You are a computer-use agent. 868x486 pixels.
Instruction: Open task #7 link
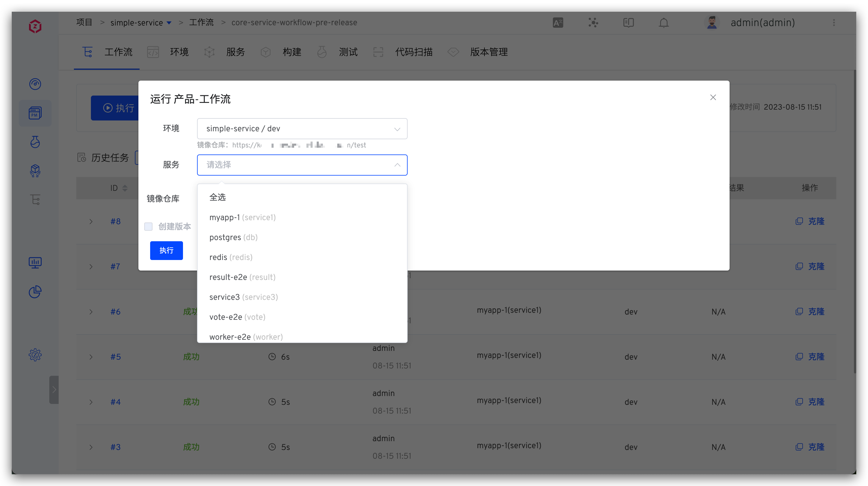[115, 266]
